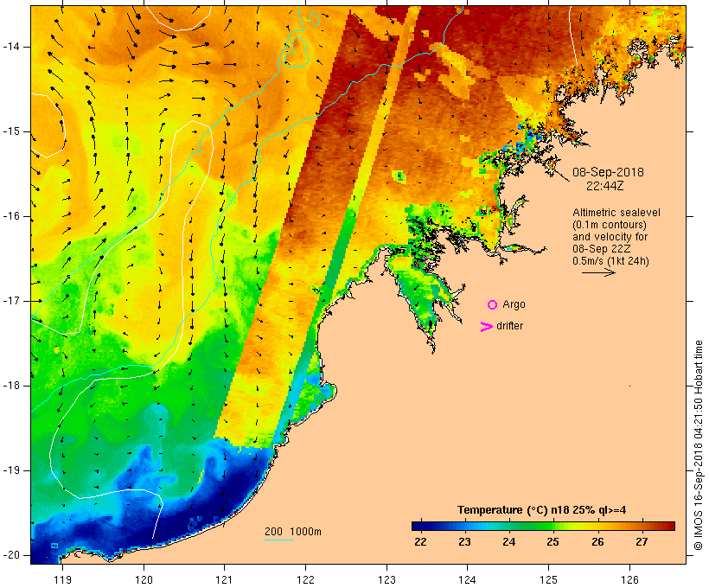Click the longitude label 126
The image size is (709, 588).
click(629, 579)
